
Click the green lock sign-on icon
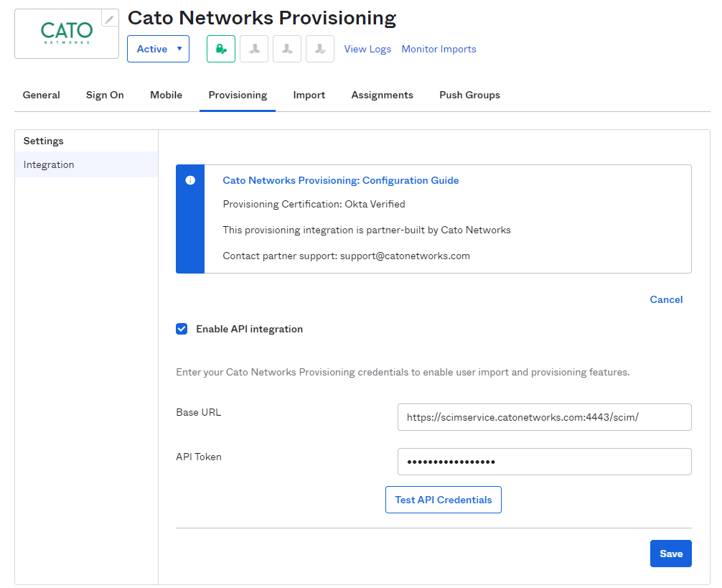[x=221, y=49]
